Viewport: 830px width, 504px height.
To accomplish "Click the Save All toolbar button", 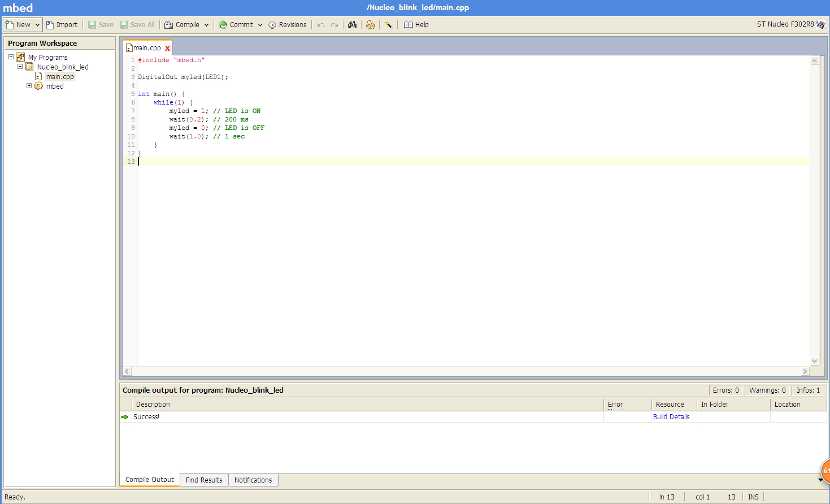I will (x=137, y=25).
